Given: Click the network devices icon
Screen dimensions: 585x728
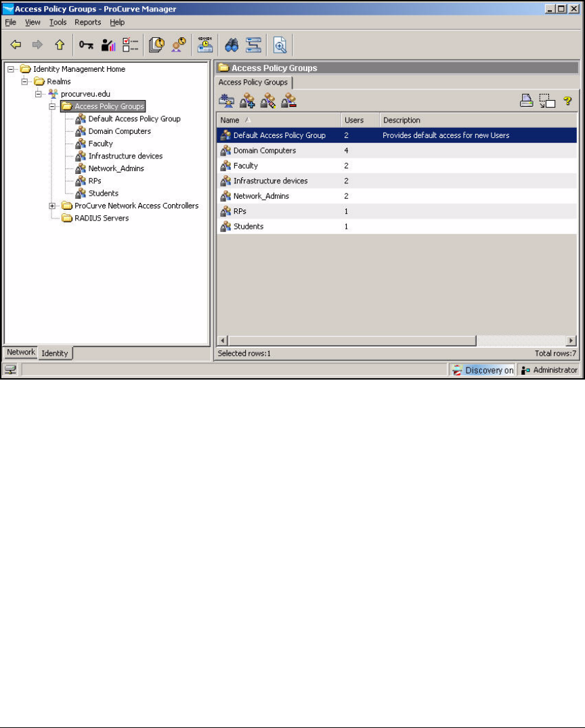Looking at the screenshot, I should 253,45.
